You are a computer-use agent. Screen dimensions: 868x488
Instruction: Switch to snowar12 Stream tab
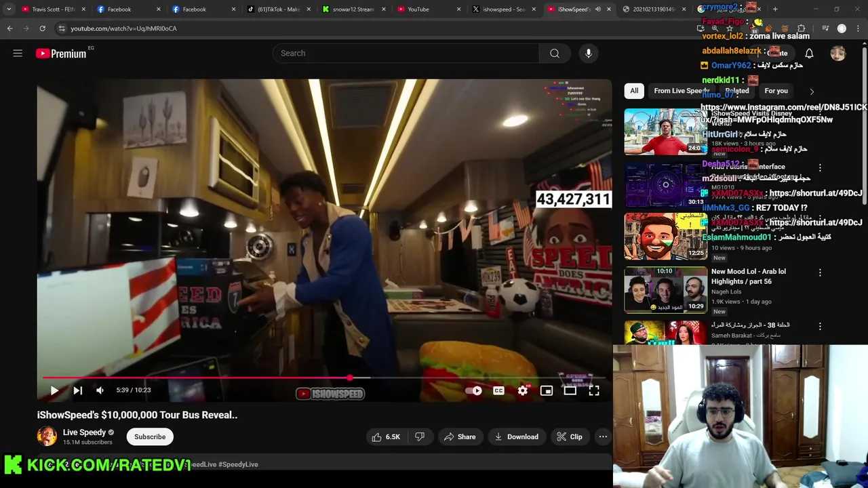[353, 9]
